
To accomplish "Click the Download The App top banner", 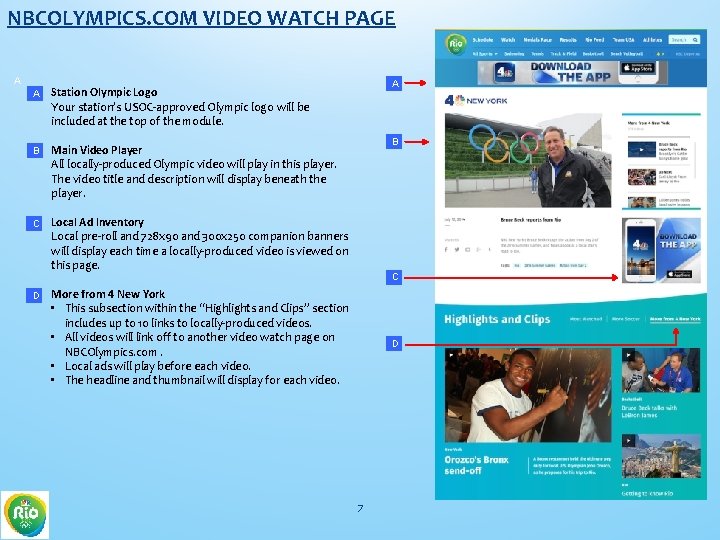I will coord(572,73).
